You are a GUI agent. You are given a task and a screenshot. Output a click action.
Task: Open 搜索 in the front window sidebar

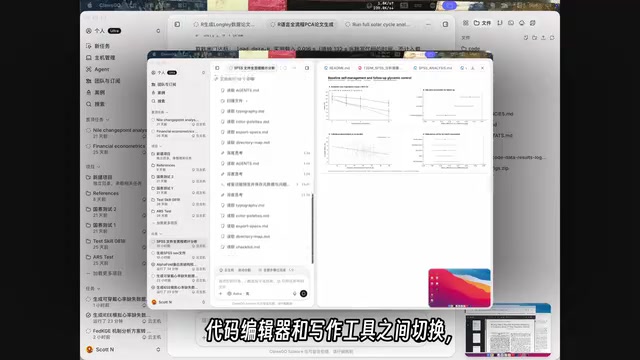pos(158,101)
